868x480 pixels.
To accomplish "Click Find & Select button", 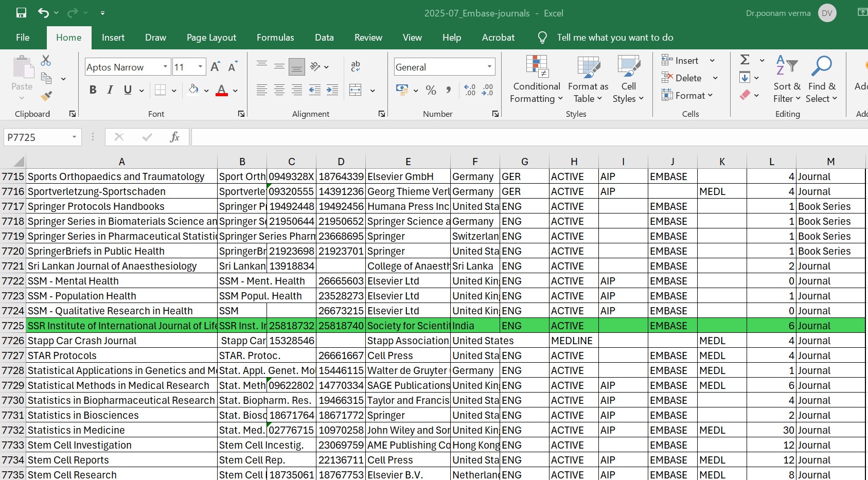I will click(x=822, y=79).
